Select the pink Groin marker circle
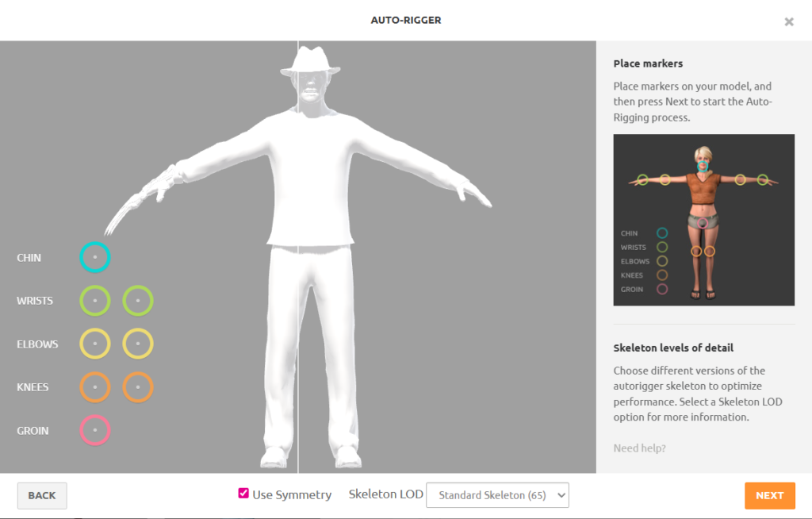This screenshot has width=812, height=519. click(95, 430)
